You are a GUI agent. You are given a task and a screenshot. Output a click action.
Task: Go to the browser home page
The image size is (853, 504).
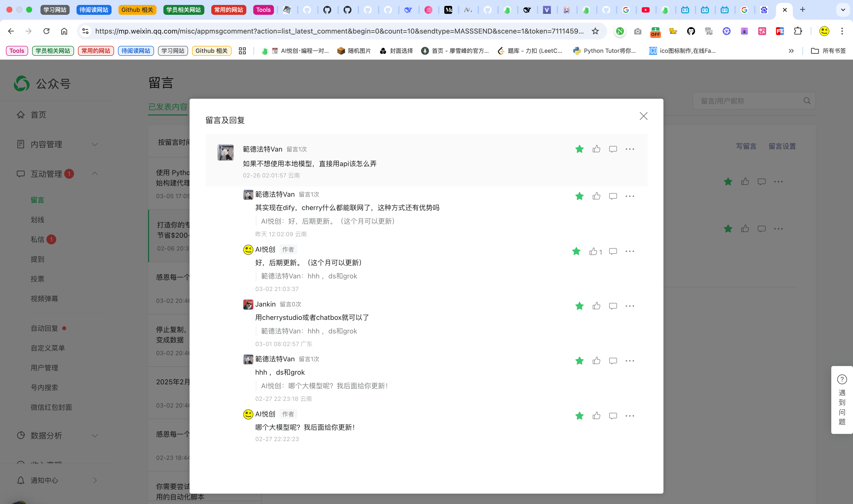[x=64, y=31]
